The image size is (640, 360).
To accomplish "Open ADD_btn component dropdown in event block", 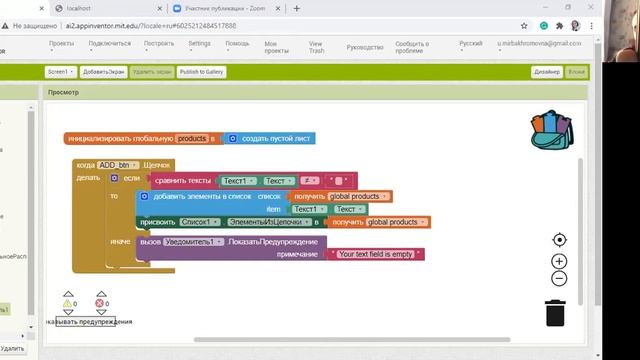I will [x=118, y=165].
